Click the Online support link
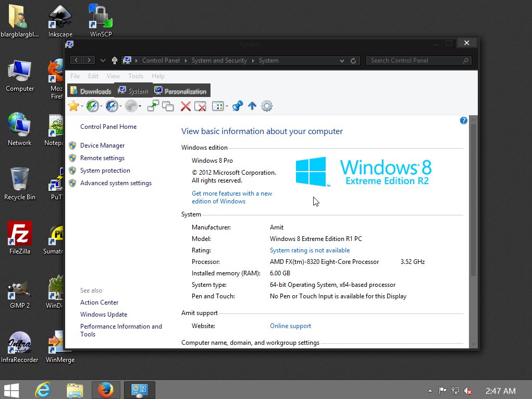Image resolution: width=532 pixels, height=399 pixels. pyautogui.click(x=290, y=326)
